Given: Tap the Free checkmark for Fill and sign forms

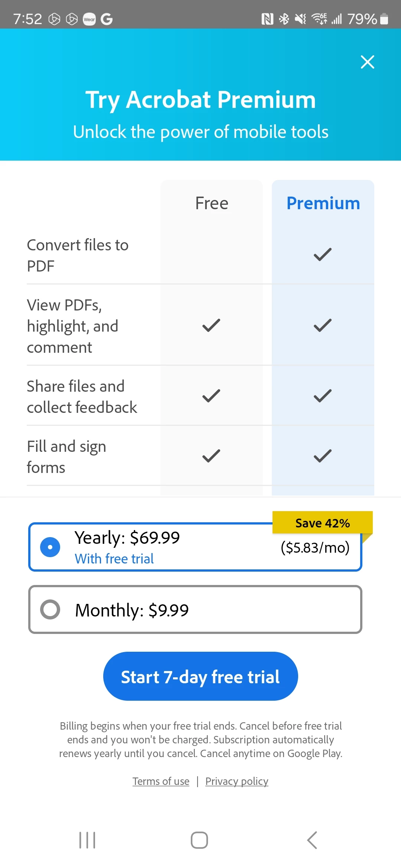Looking at the screenshot, I should point(211,456).
